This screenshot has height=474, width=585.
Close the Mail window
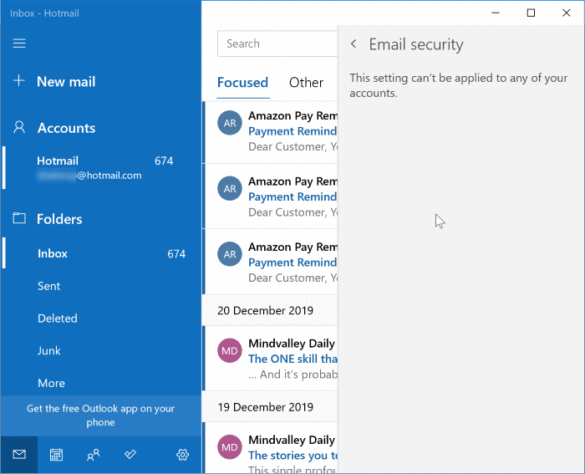(x=566, y=13)
